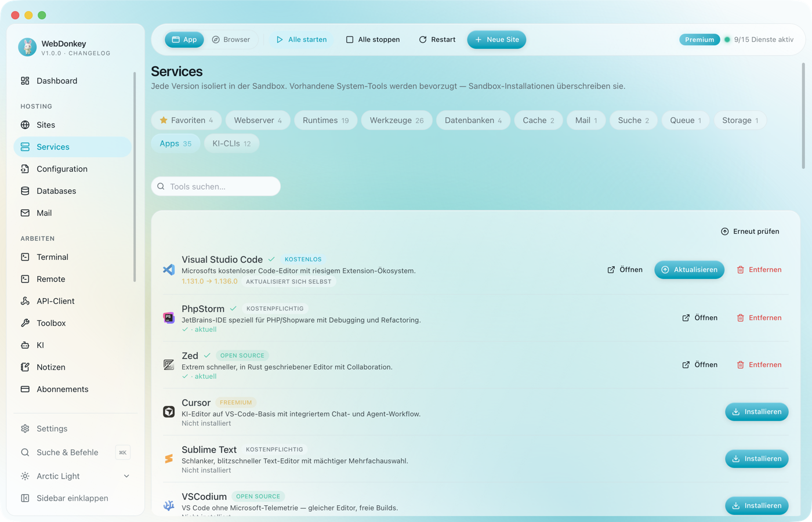
Task: Select the Mail filter tab
Action: click(x=586, y=120)
